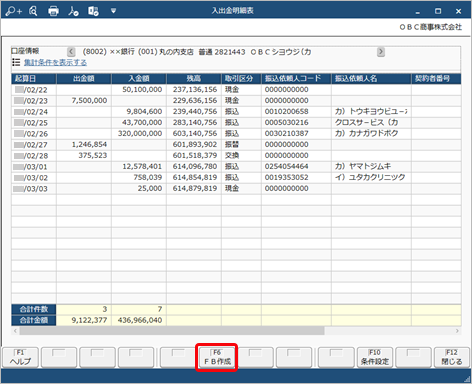Click the 集計条件を表示する link

55,62
